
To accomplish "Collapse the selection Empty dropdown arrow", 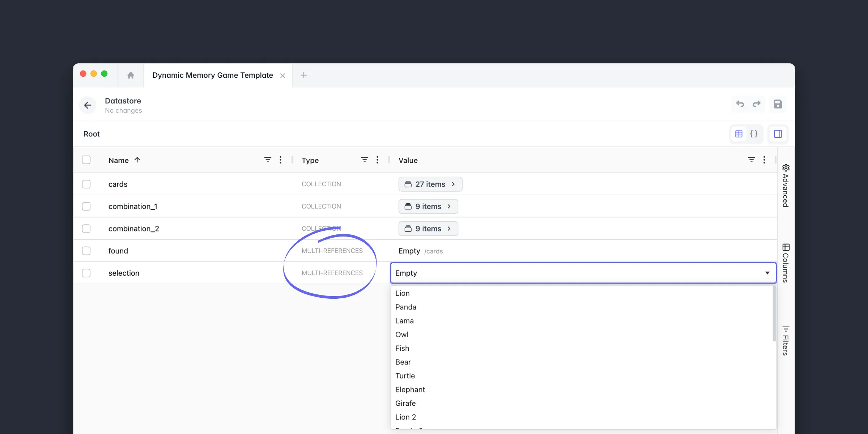I will point(767,273).
